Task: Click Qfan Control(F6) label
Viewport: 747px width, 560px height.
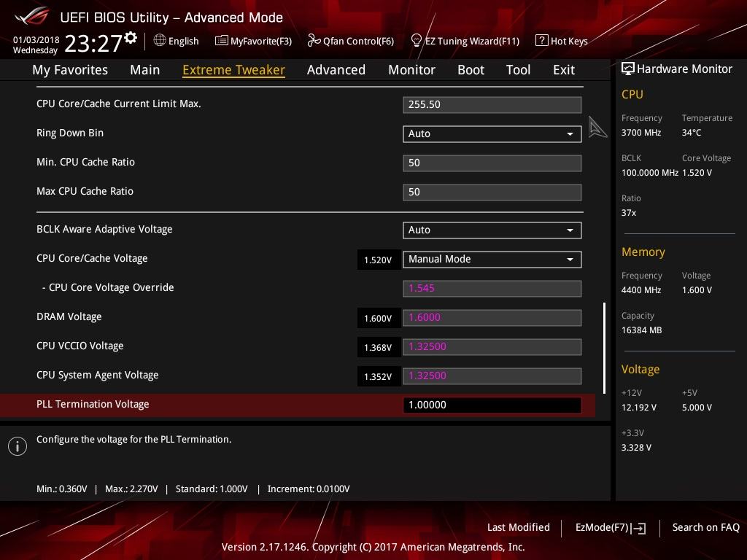Action: pyautogui.click(x=358, y=41)
